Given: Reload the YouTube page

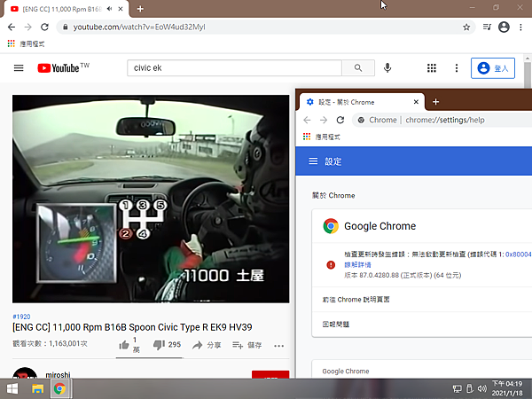Looking at the screenshot, I should (45, 27).
